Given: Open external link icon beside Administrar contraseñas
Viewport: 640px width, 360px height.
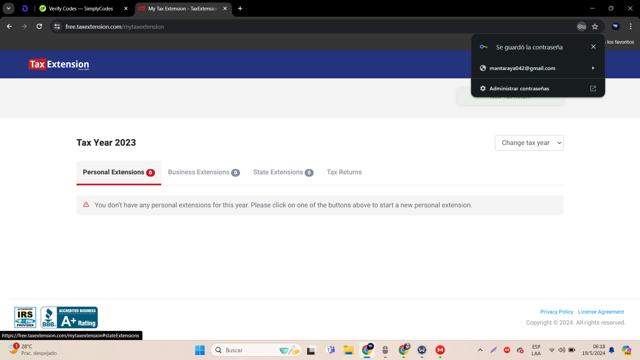Looking at the screenshot, I should click(x=593, y=89).
